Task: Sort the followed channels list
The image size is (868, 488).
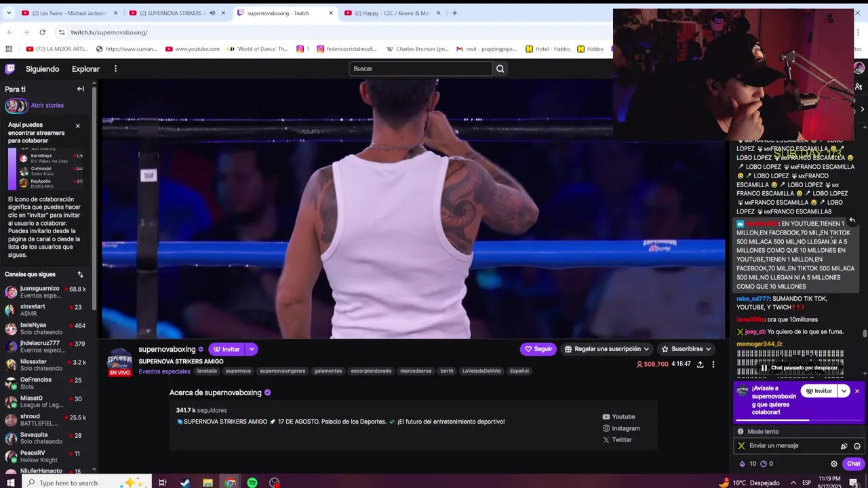Action: click(80, 274)
